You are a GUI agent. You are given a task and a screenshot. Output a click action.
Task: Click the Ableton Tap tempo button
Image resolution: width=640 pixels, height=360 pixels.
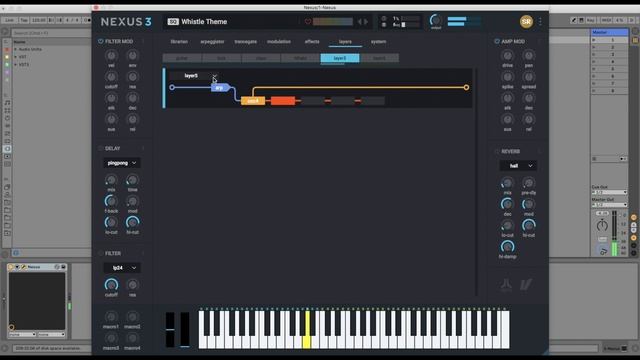[x=24, y=20]
